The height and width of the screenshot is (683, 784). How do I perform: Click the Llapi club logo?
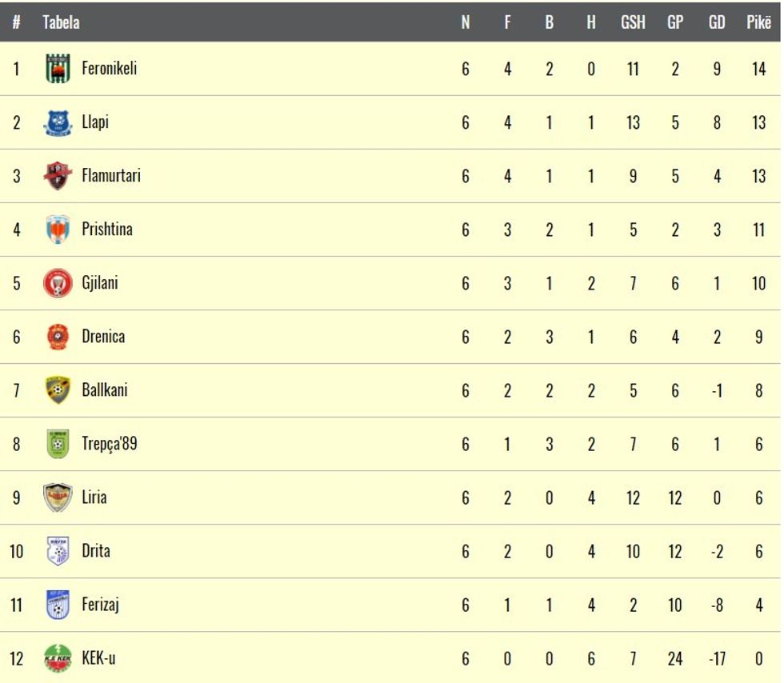(x=58, y=122)
